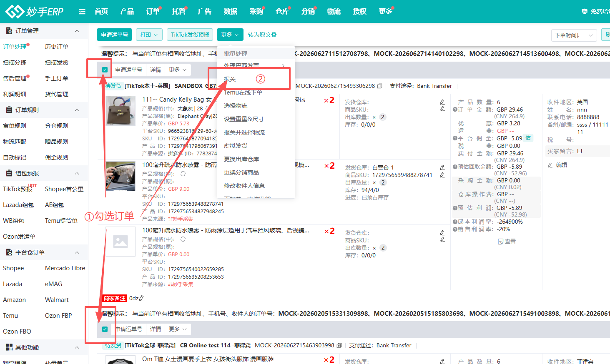Click pencil icon after merchant note 0dz
The width and height of the screenshot is (610, 364).
tap(142, 298)
